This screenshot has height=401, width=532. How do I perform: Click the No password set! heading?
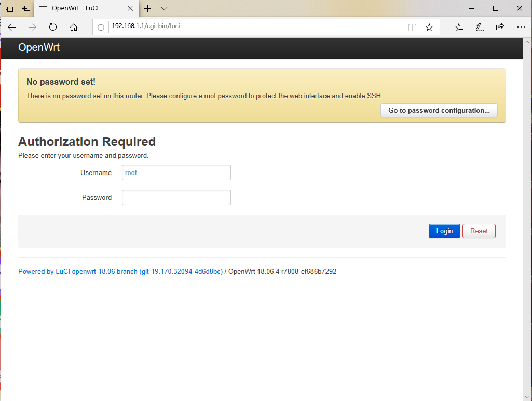coord(61,82)
